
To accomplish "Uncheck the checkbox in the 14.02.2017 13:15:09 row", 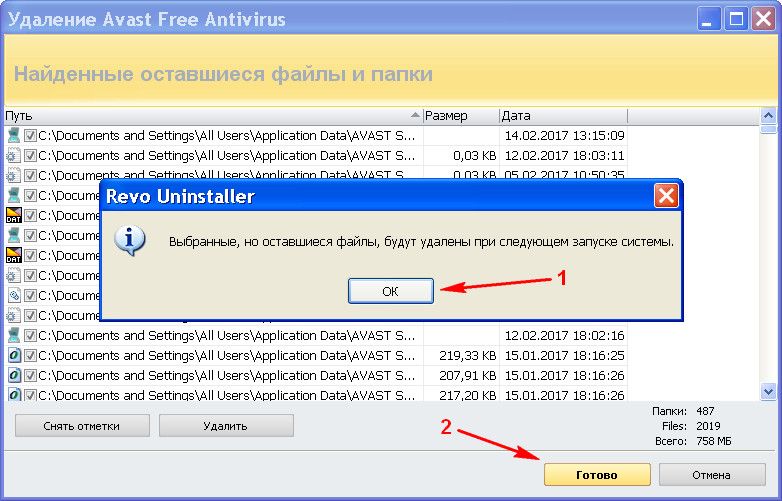I will pos(30,136).
